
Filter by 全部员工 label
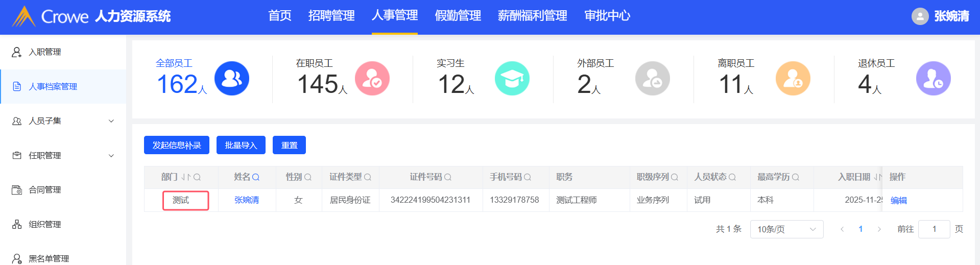pyautogui.click(x=174, y=63)
